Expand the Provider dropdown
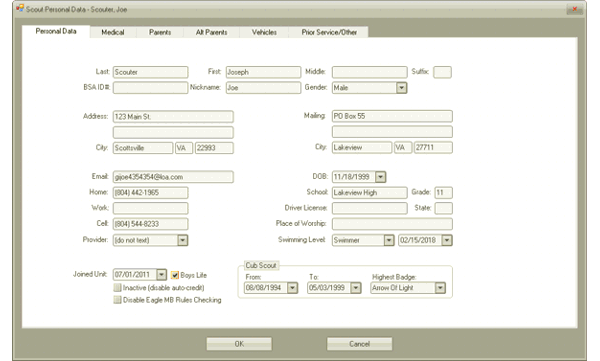Screen dimensions: 600x361 [183, 240]
